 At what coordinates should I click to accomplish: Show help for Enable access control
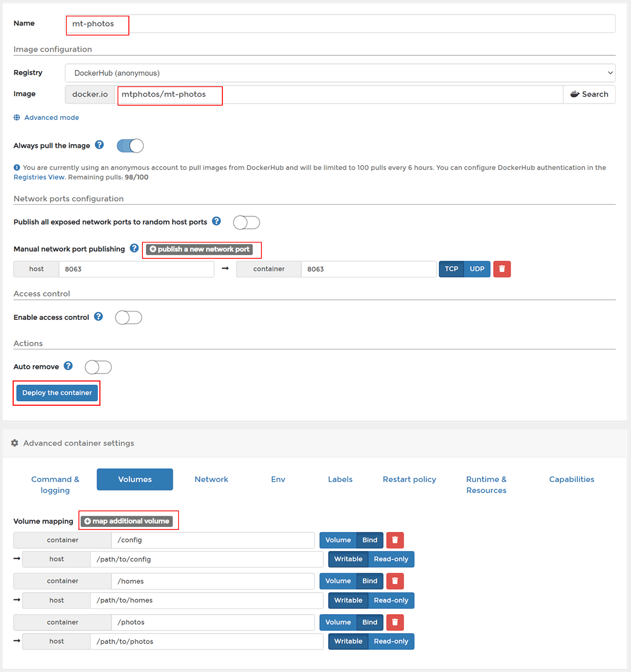[98, 317]
